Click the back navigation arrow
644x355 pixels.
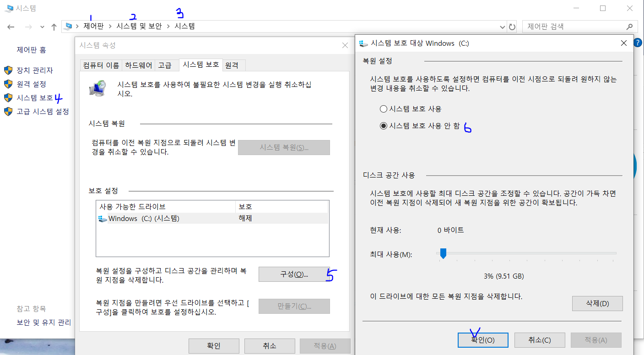coord(11,27)
